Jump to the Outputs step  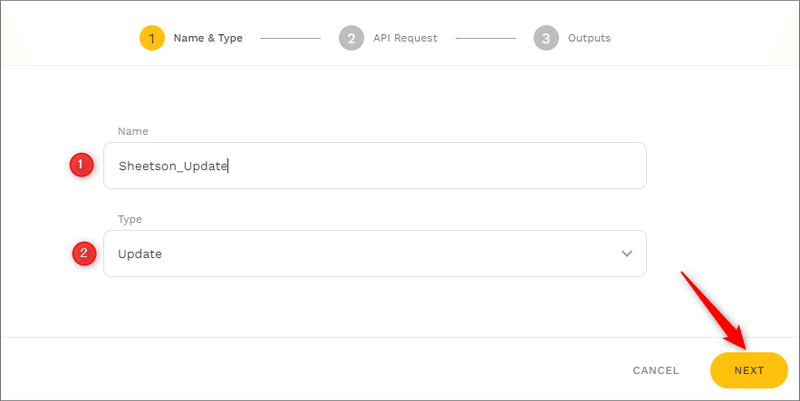[x=589, y=38]
